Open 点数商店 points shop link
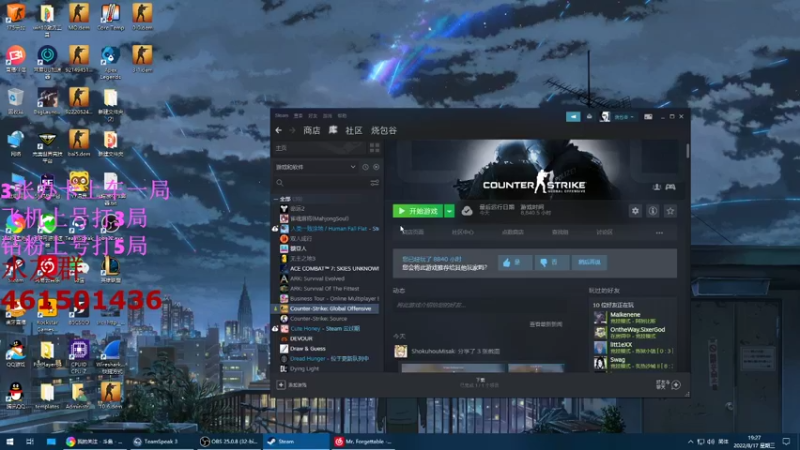The height and width of the screenshot is (450, 800). pos(513,232)
